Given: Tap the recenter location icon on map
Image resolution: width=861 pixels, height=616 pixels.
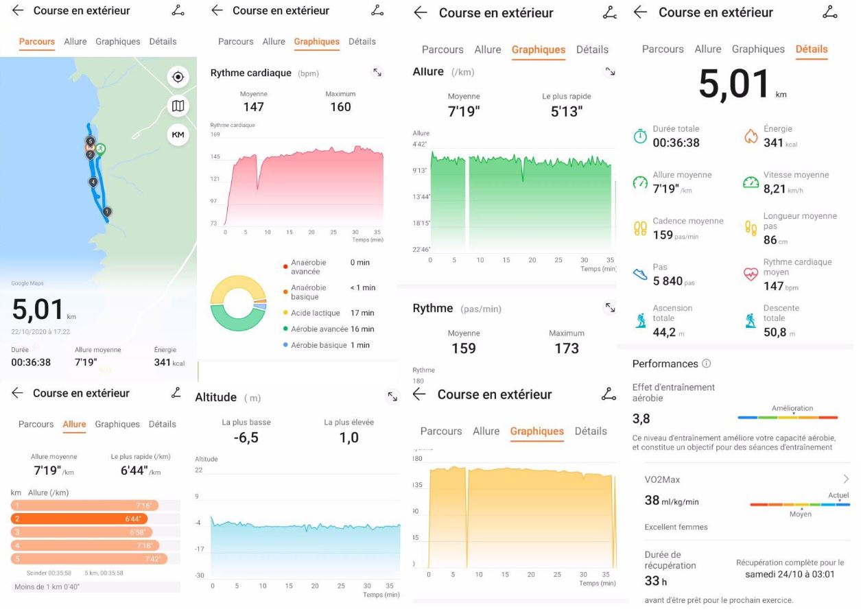Looking at the screenshot, I should point(178,77).
